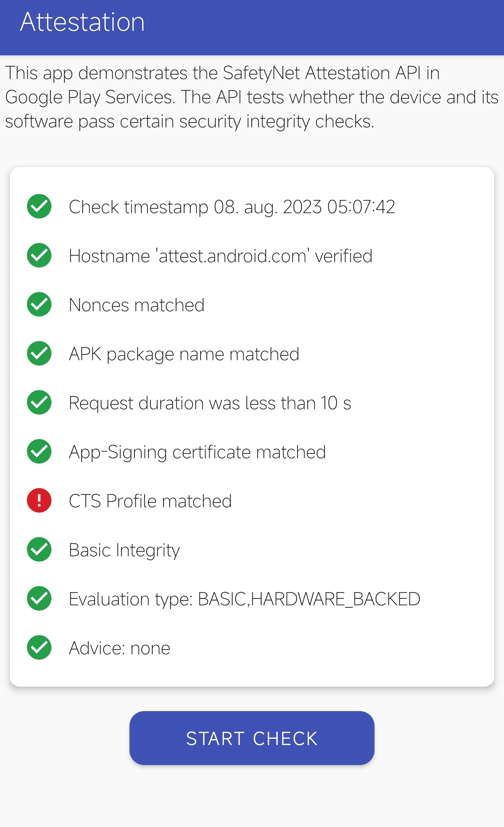Click the check icon for Request duration

pos(39,402)
